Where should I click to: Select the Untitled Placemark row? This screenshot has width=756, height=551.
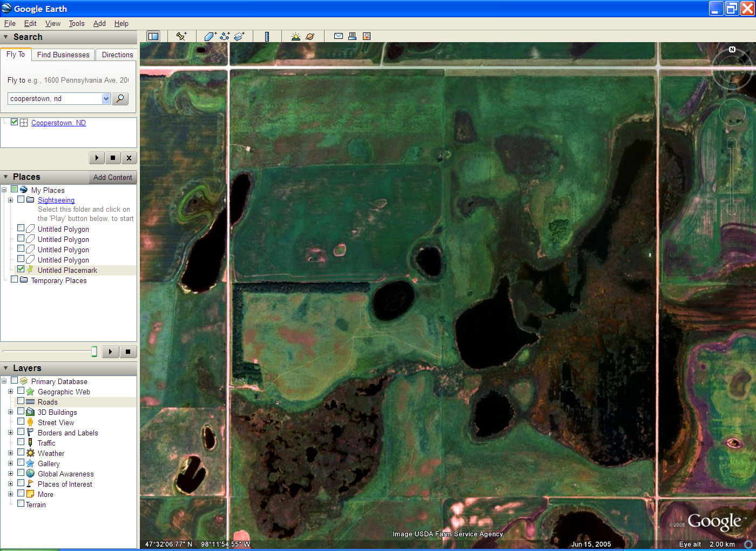point(67,270)
